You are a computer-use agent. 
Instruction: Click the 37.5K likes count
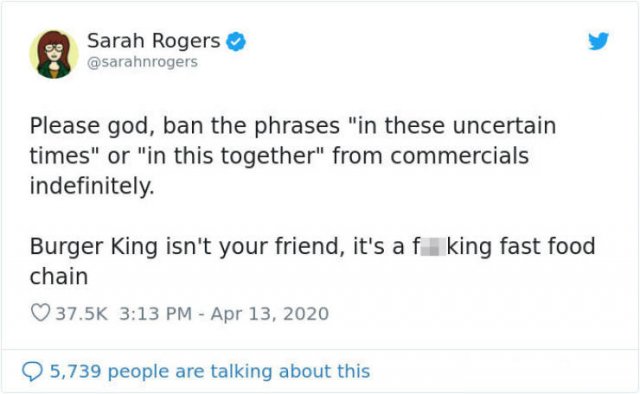click(82, 314)
